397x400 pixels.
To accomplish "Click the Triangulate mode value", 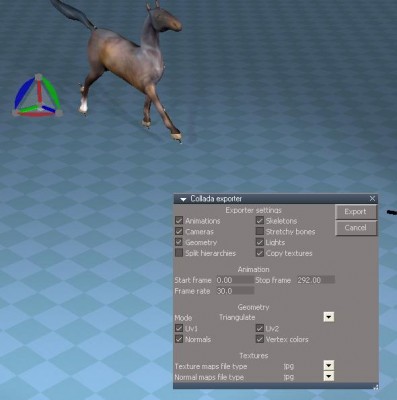I will (237, 317).
